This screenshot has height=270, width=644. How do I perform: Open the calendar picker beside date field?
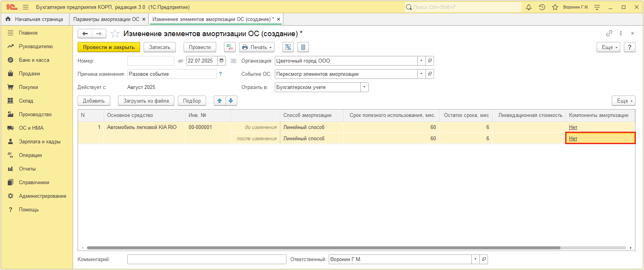222,61
